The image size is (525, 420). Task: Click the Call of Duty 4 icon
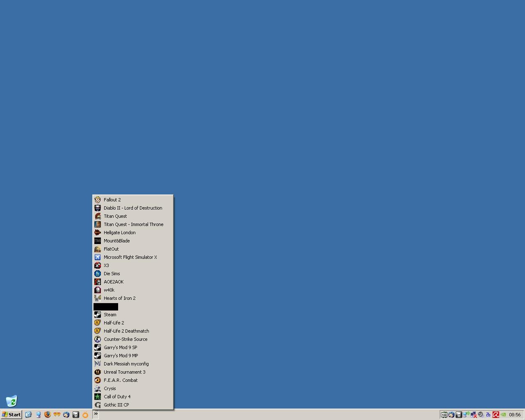pyautogui.click(x=98, y=397)
